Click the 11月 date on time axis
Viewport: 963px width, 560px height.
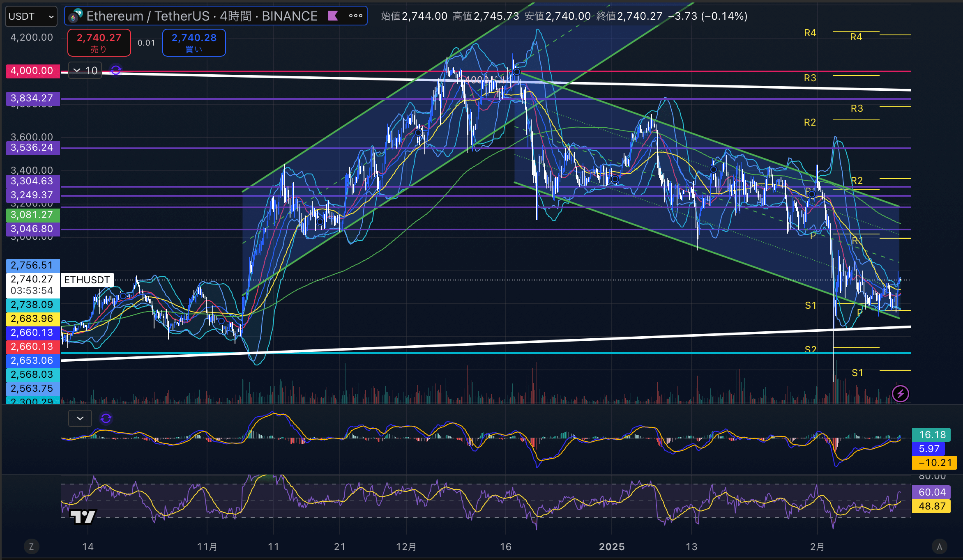pos(207,547)
